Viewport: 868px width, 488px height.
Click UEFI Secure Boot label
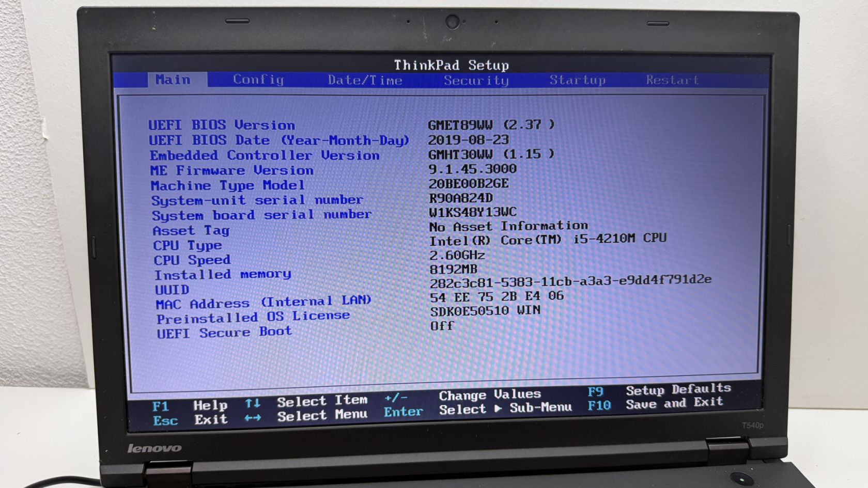[224, 332]
